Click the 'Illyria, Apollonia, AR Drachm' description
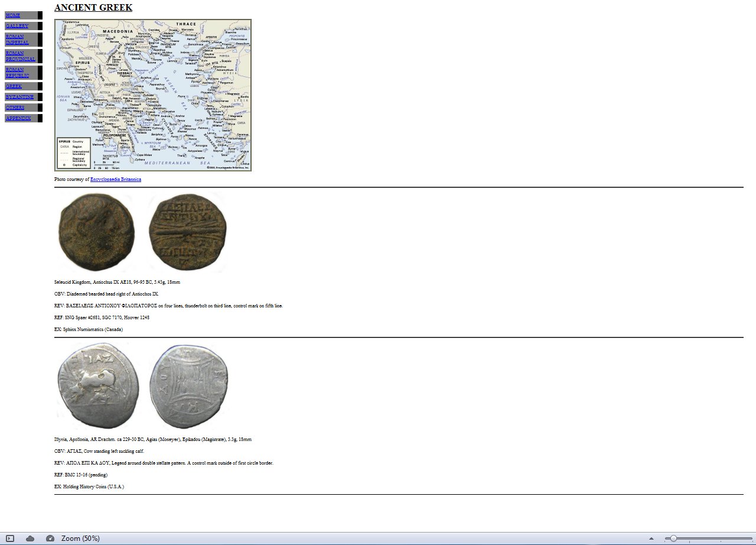This screenshot has width=756, height=545. click(x=153, y=439)
